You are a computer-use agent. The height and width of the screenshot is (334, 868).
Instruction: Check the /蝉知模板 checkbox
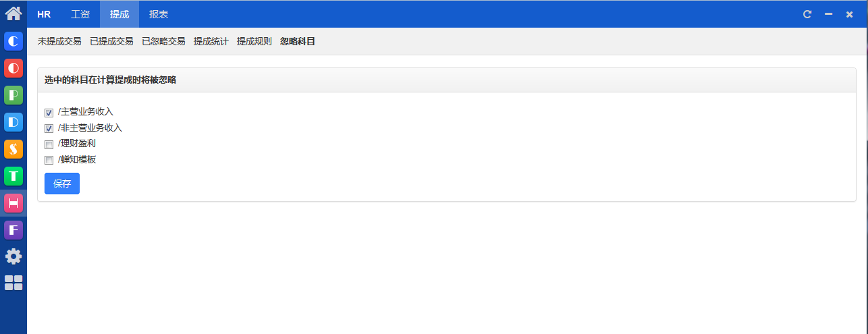pos(49,161)
